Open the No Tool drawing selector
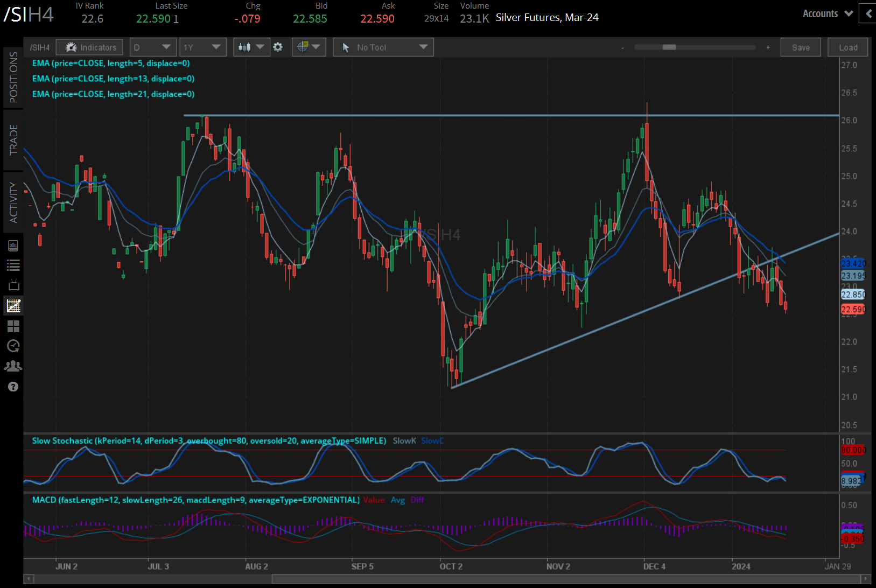Screen dimensions: 876x588 (x=383, y=47)
